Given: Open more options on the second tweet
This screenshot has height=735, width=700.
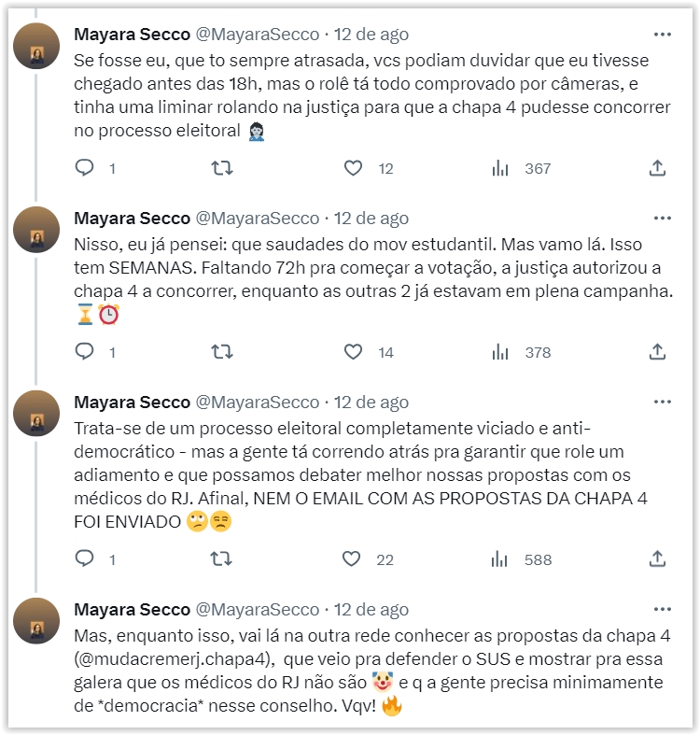Looking at the screenshot, I should click(x=663, y=219).
